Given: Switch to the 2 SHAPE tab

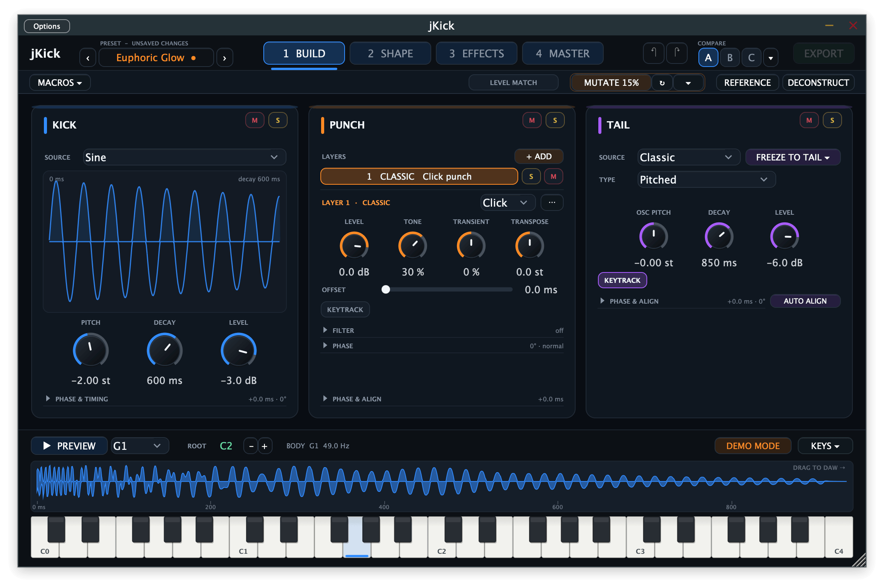Looking at the screenshot, I should pyautogui.click(x=390, y=53).
